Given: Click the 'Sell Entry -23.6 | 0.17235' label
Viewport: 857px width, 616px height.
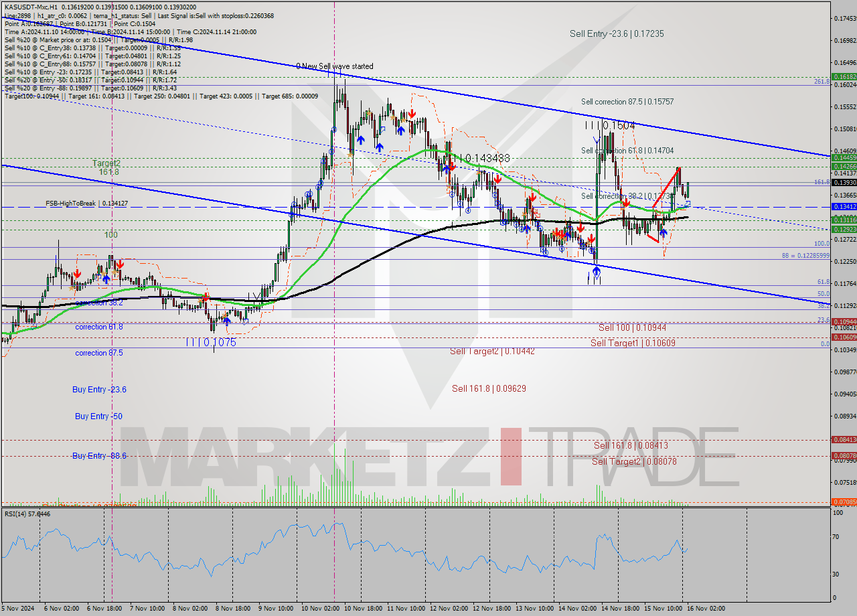Looking at the screenshot, I should point(617,33).
